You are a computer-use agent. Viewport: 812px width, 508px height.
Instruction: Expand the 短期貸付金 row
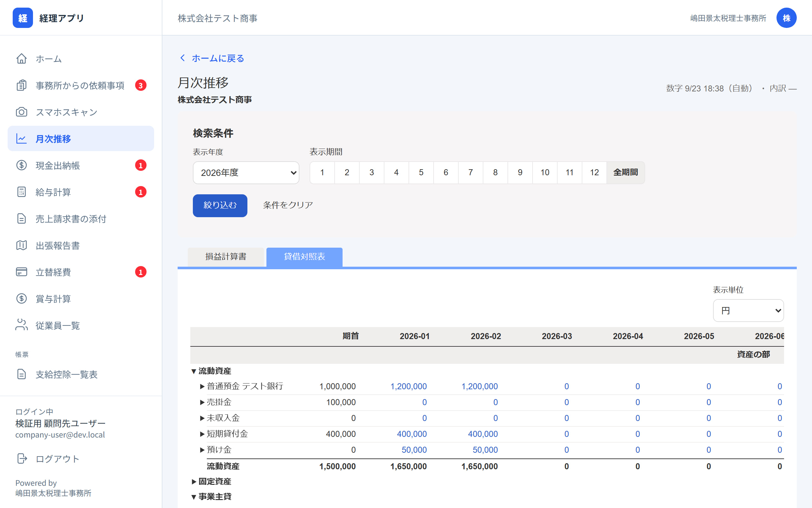[202, 434]
